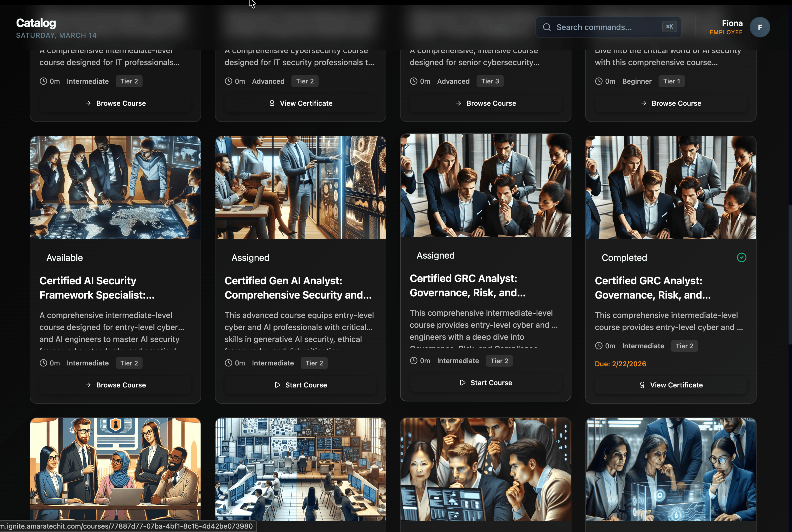View the certificate for the completed GRC Analyst course
The height and width of the screenshot is (532, 792).
point(671,385)
